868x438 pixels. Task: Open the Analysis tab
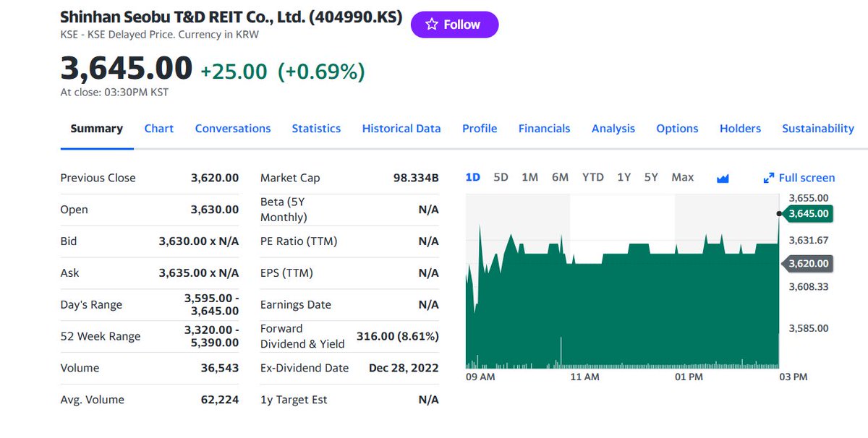(613, 129)
